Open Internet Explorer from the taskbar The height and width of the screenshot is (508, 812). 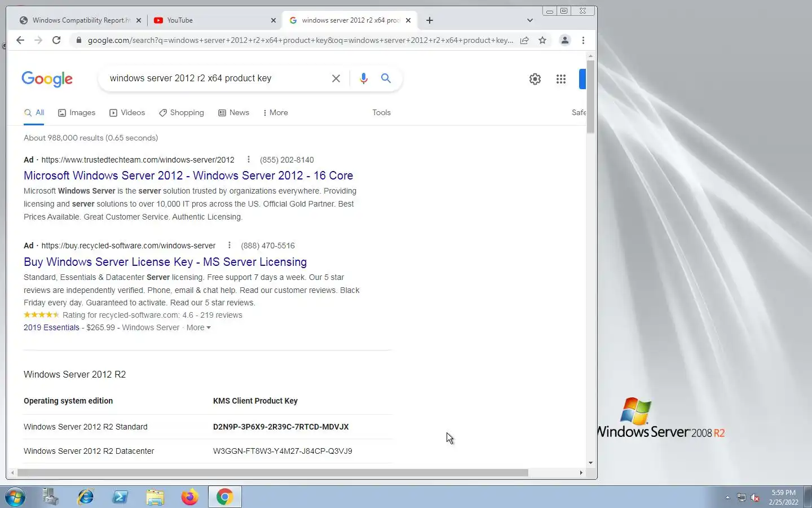click(x=85, y=497)
